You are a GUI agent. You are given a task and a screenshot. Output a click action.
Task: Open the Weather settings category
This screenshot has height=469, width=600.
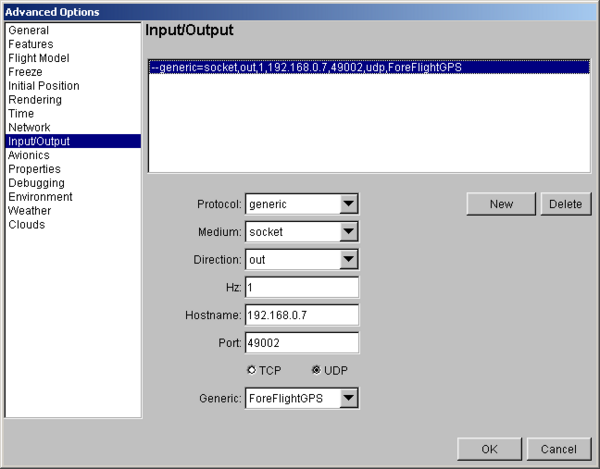tap(30, 211)
